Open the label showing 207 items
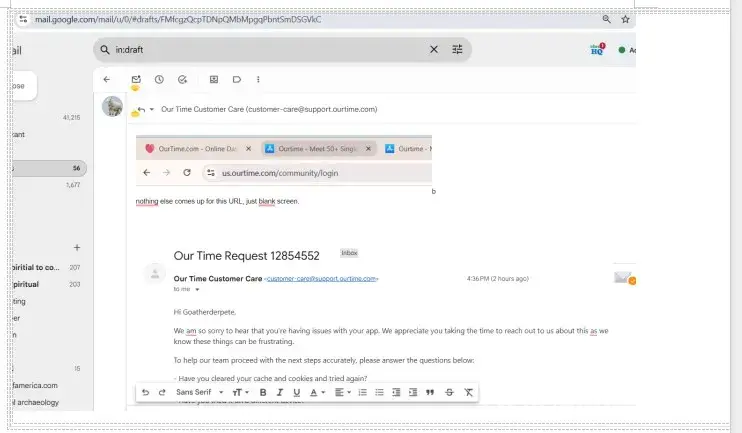 tap(47, 267)
